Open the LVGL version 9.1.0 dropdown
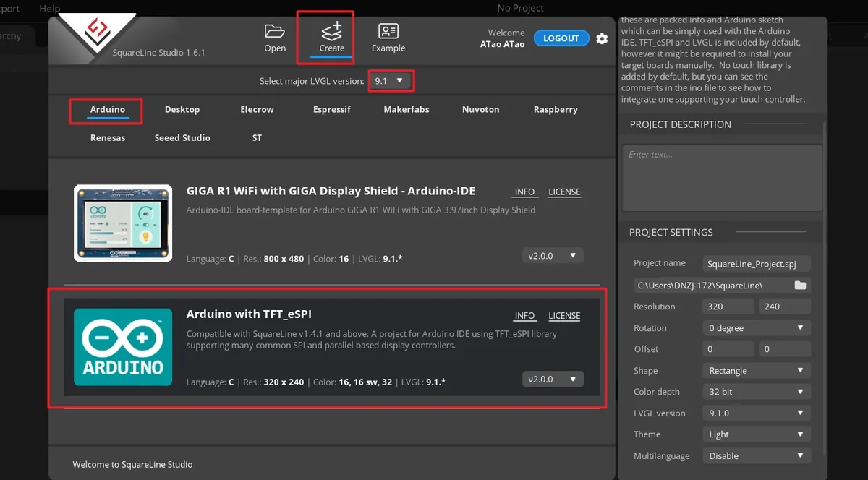The height and width of the screenshot is (480, 868). [757, 413]
